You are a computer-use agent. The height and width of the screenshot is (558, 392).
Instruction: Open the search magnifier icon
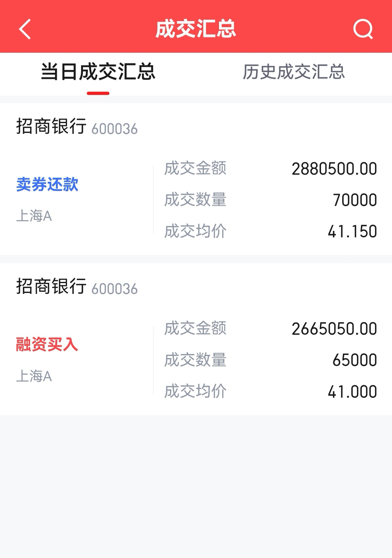point(363,29)
